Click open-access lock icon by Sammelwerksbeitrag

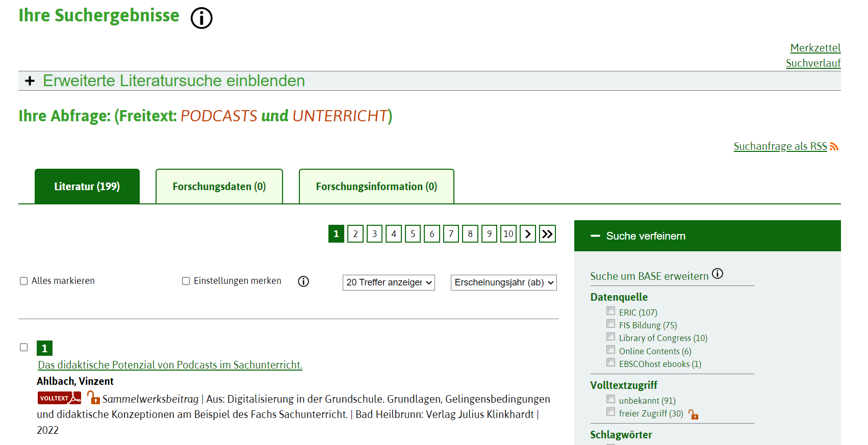[x=93, y=398]
